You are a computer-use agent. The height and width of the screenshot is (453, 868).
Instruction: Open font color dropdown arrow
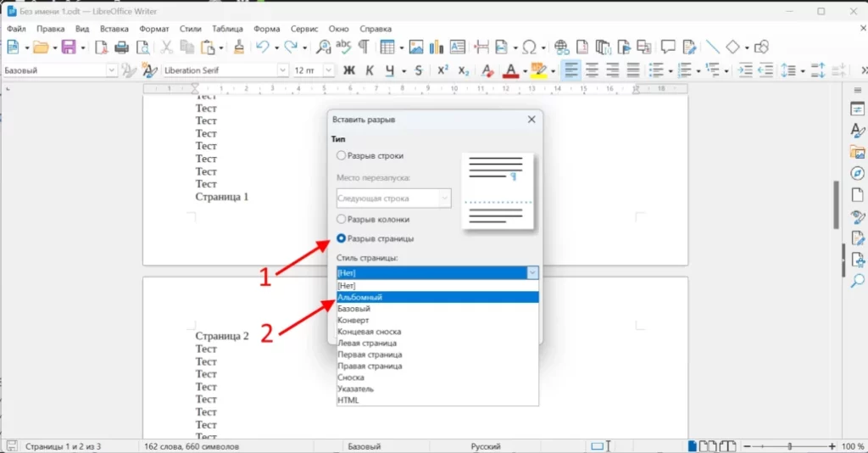[524, 71]
